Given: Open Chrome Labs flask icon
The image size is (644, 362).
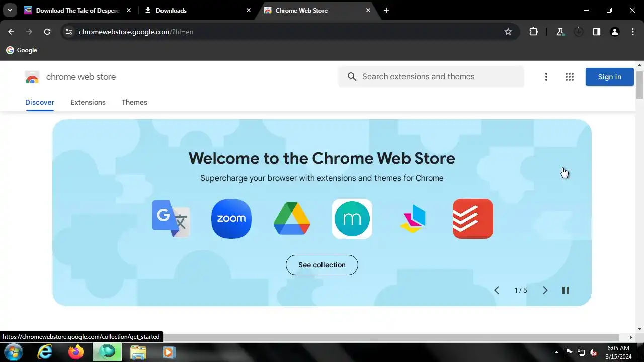Looking at the screenshot, I should [x=560, y=32].
